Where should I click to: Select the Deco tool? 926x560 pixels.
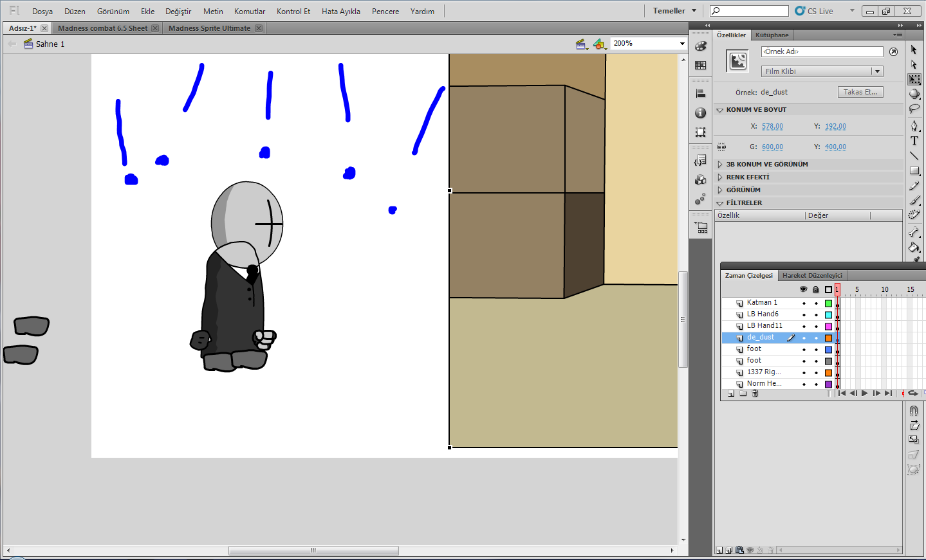[914, 215]
